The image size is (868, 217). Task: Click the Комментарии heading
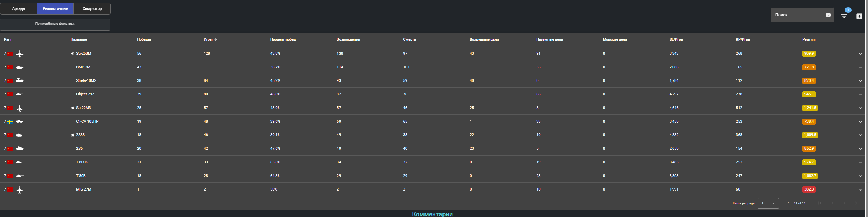click(x=432, y=214)
